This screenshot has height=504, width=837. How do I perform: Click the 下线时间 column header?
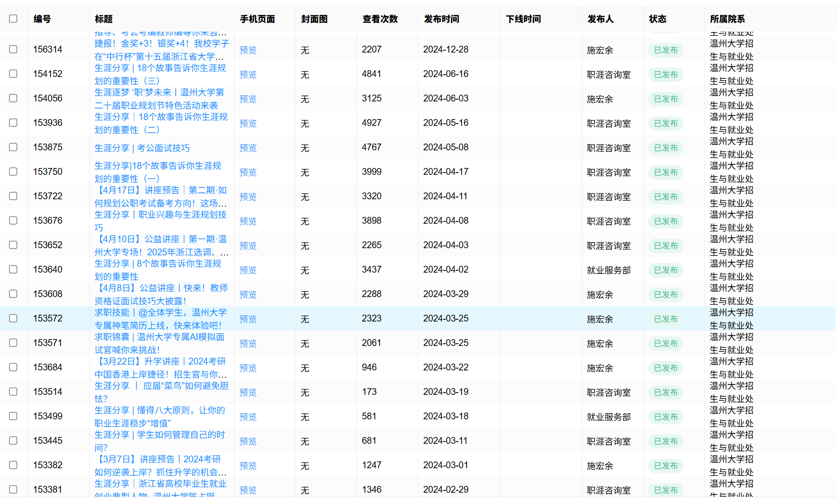tap(523, 19)
